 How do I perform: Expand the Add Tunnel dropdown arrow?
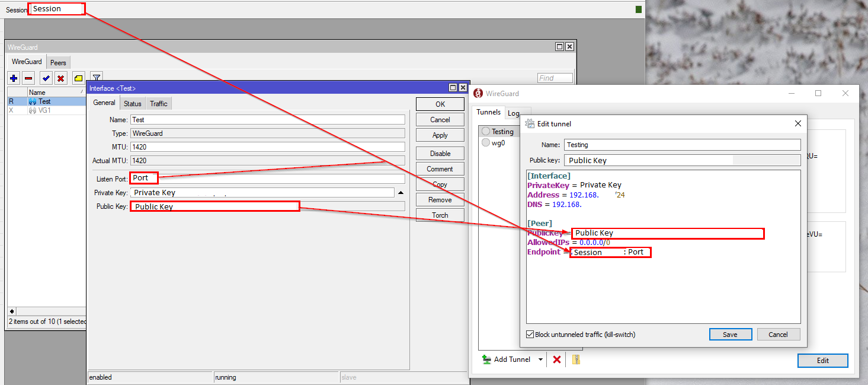click(x=540, y=359)
